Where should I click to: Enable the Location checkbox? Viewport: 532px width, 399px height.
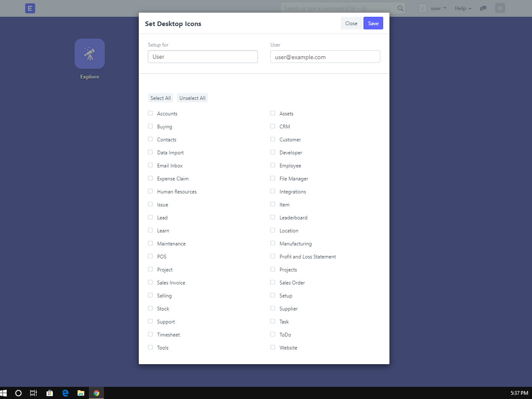pyautogui.click(x=273, y=230)
